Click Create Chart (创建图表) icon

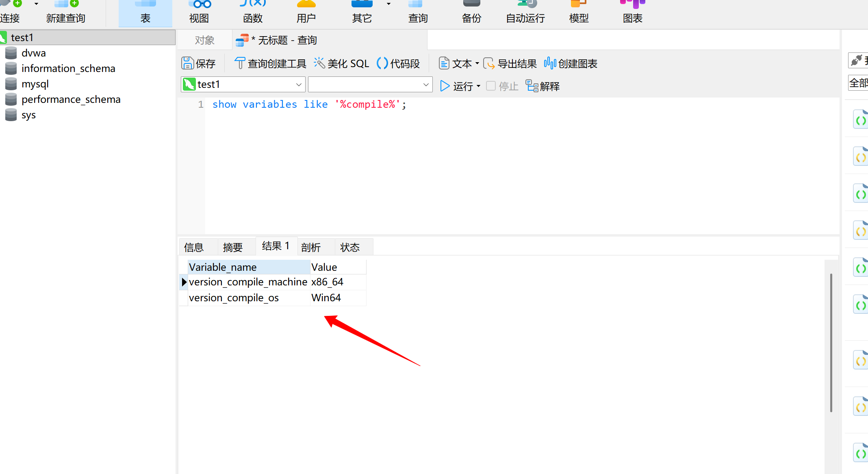(x=550, y=63)
